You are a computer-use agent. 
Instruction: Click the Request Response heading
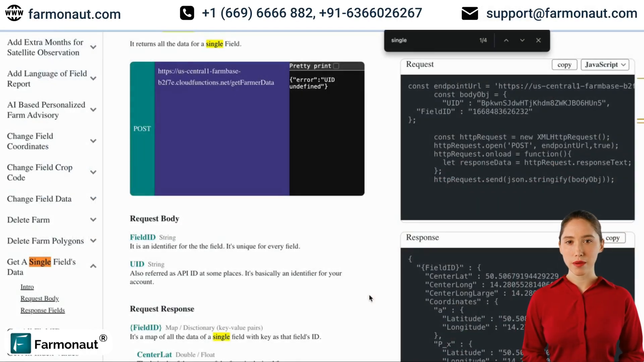(x=162, y=309)
